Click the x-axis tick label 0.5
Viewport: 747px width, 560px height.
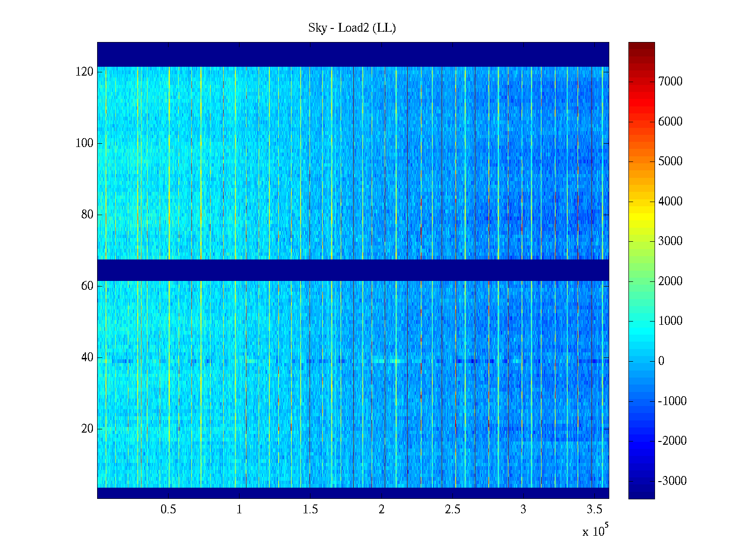(168, 510)
